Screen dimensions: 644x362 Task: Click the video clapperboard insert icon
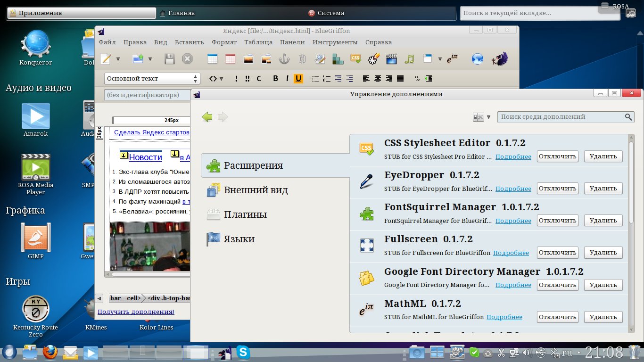[x=391, y=59]
